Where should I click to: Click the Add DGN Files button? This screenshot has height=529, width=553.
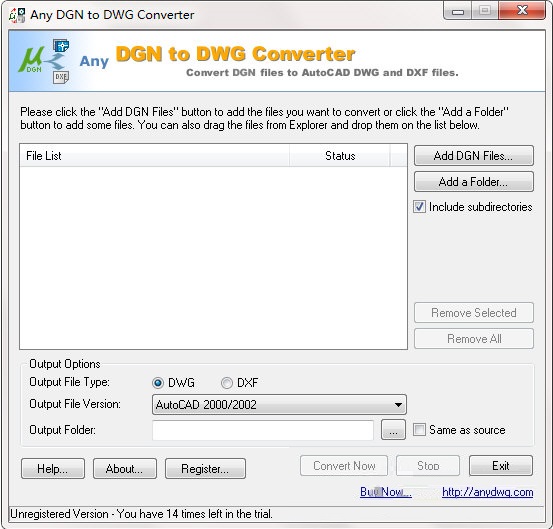coord(474,156)
